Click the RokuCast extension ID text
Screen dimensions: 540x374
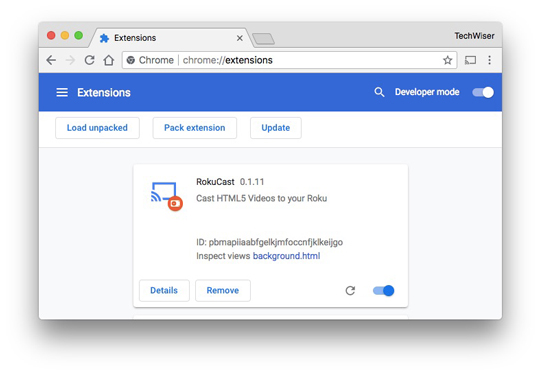(269, 242)
